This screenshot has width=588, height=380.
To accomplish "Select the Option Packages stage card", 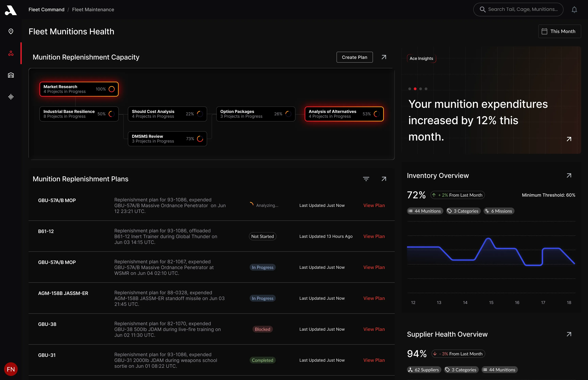I will [256, 114].
